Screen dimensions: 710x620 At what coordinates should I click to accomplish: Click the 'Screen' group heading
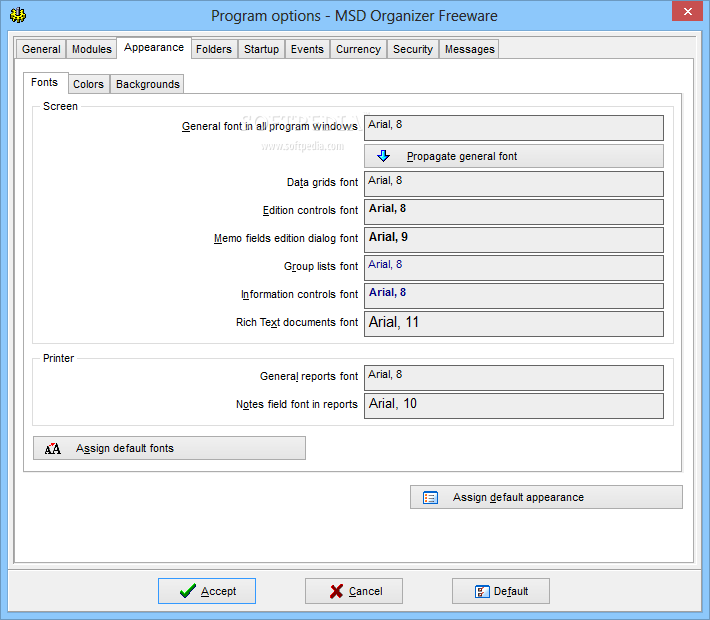pos(60,106)
